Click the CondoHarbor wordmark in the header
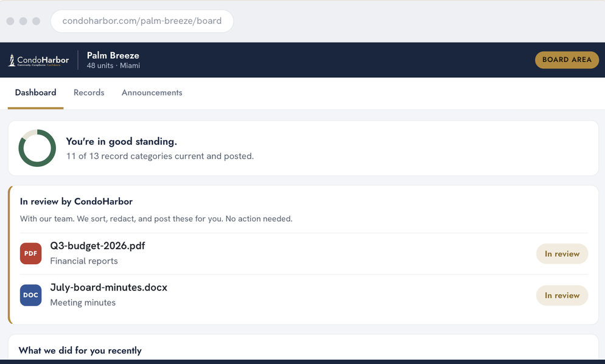This screenshot has height=364, width=605. pos(43,60)
